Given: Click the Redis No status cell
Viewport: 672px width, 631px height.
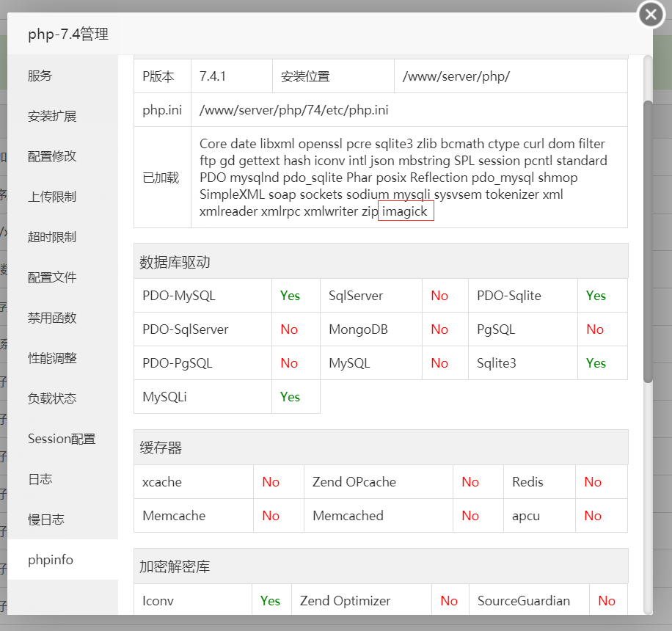Looking at the screenshot, I should (592, 482).
